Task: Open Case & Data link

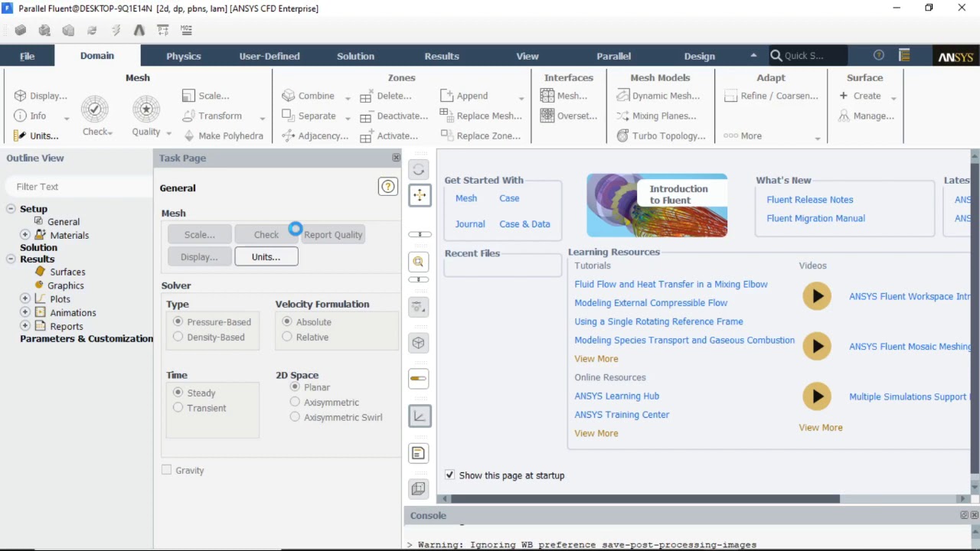Action: pos(524,224)
